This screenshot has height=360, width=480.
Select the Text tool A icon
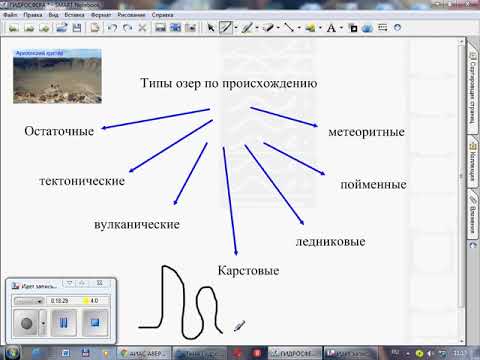click(x=331, y=28)
